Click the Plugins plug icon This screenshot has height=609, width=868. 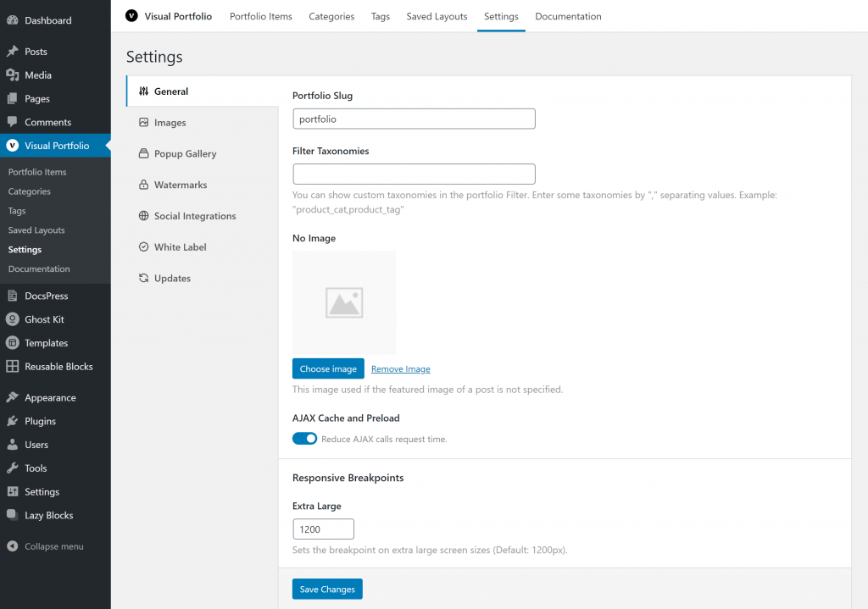tap(12, 421)
